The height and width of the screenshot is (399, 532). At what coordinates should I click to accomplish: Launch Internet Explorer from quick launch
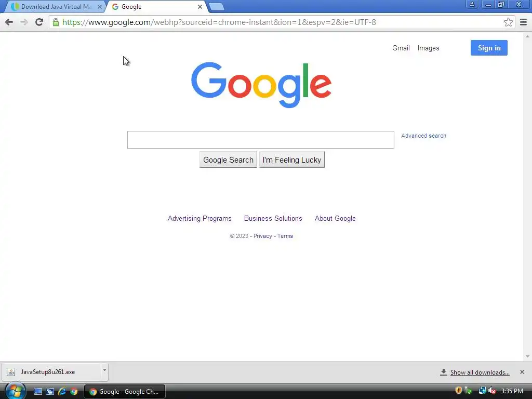point(62,392)
